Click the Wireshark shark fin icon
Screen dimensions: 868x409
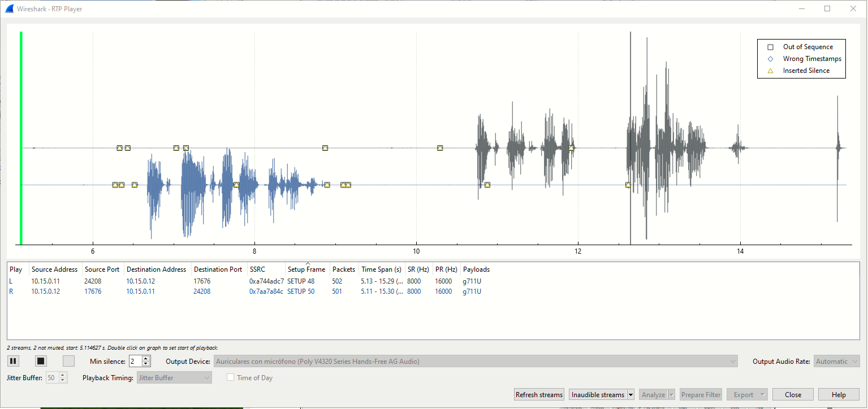[x=9, y=8]
